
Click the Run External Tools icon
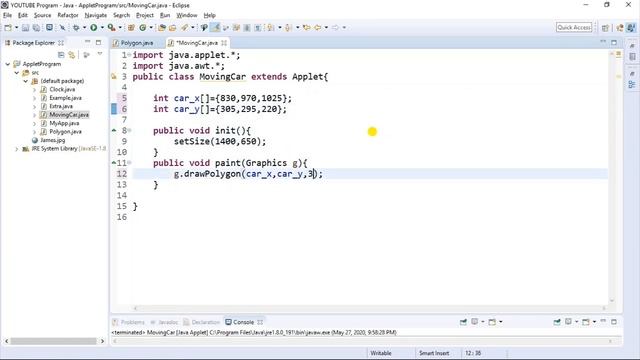click(111, 27)
